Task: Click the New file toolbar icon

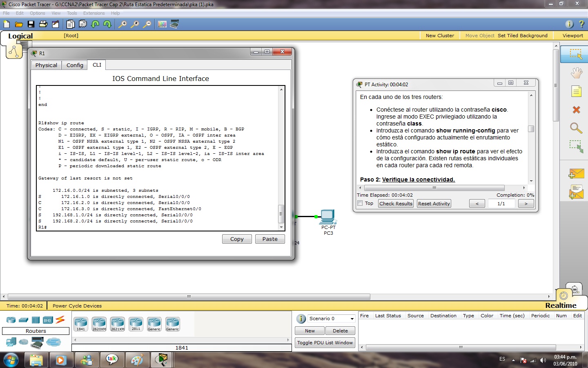Action: [x=7, y=24]
